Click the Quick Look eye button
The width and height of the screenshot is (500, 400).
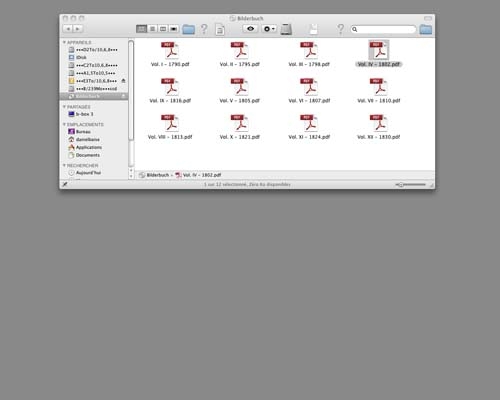click(x=250, y=29)
